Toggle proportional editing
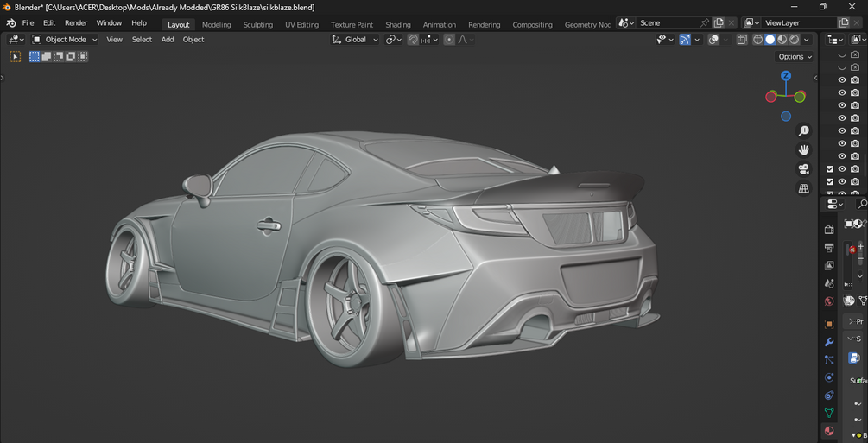This screenshot has width=868, height=443. (x=449, y=40)
